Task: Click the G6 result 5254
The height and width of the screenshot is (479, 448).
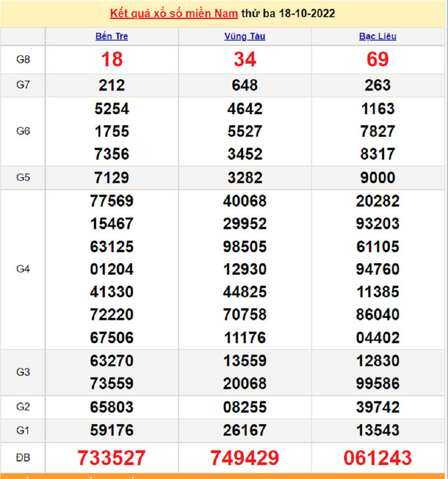Action: pyautogui.click(x=112, y=109)
